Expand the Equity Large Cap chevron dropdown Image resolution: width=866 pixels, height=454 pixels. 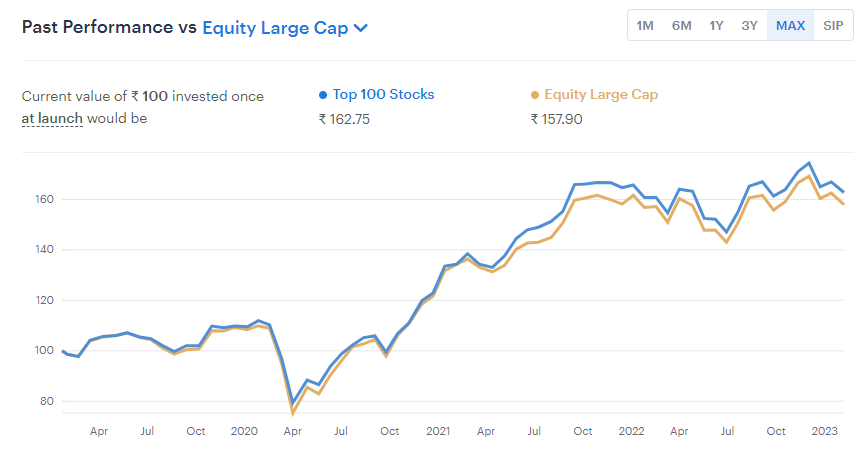tap(361, 28)
